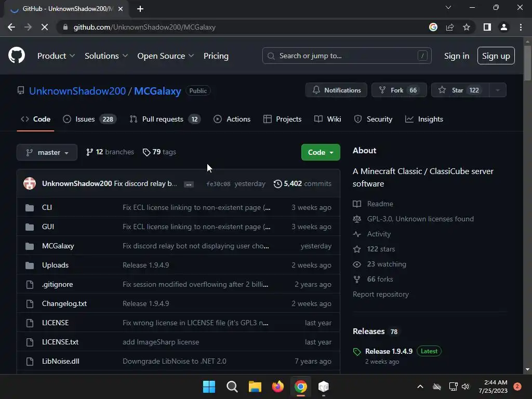Expand the Open Source menu
Viewport: 532px width, 399px height.
(166, 56)
